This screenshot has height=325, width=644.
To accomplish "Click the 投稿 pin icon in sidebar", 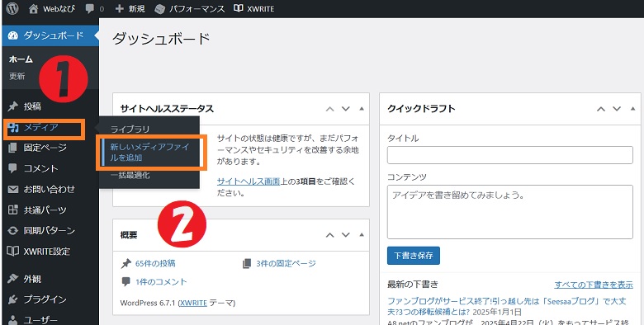I will pyautogui.click(x=12, y=106).
